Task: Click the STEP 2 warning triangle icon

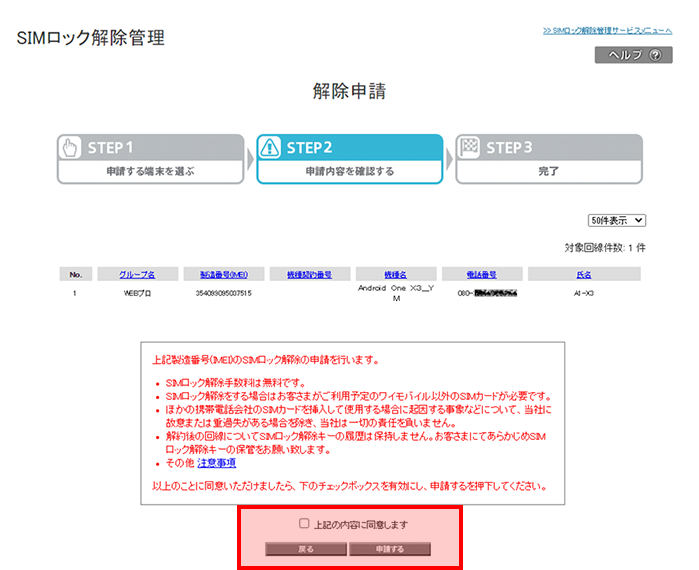Action: click(269, 147)
